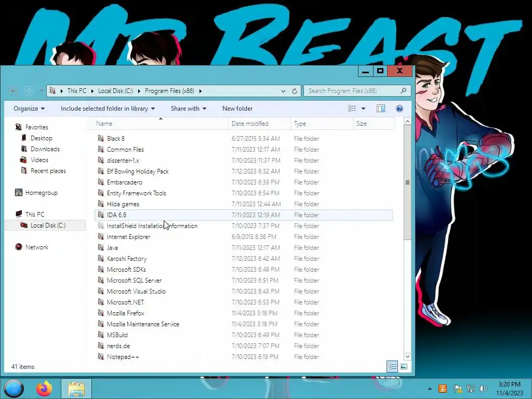
Task: Refresh the Program Files (x86) folder
Action: pos(295,91)
